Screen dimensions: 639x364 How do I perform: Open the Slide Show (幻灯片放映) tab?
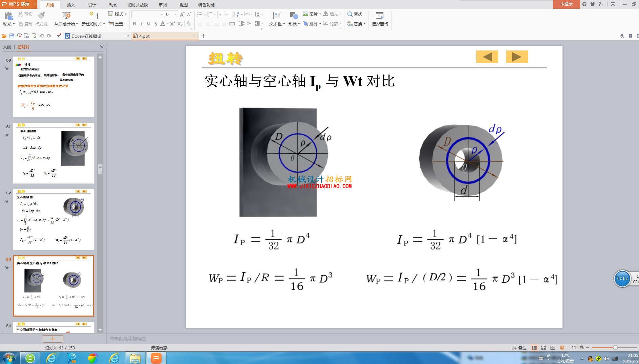(x=138, y=5)
